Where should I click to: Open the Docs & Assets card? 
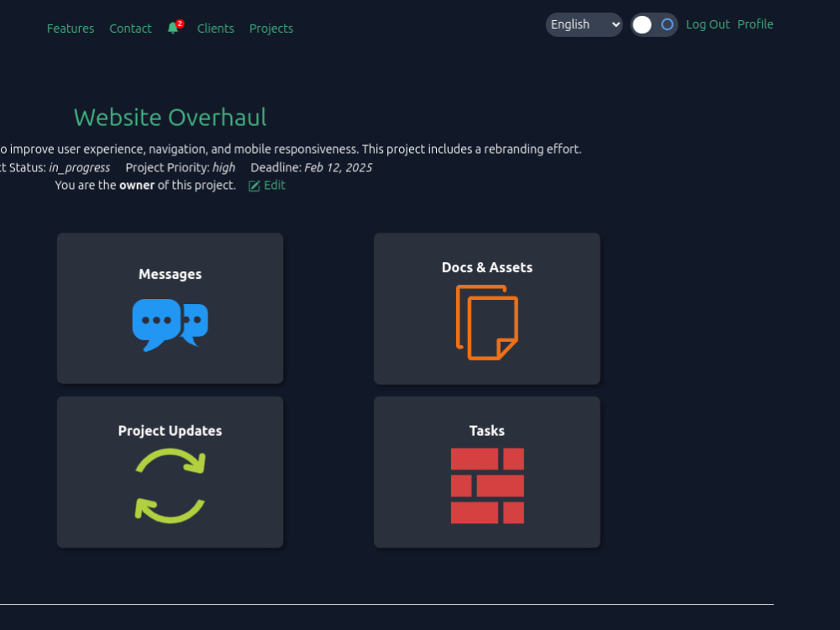[487, 308]
